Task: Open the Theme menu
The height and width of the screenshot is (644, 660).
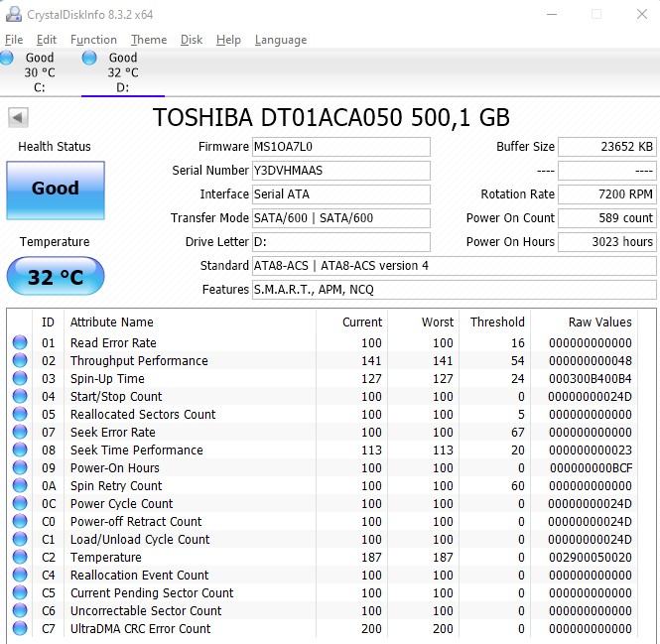Action: [149, 40]
